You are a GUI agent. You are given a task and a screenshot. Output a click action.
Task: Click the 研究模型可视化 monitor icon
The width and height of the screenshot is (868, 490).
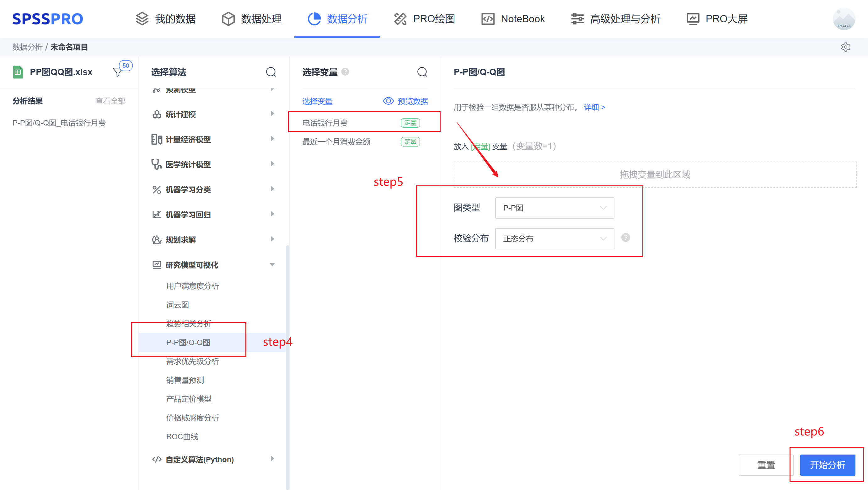click(157, 265)
